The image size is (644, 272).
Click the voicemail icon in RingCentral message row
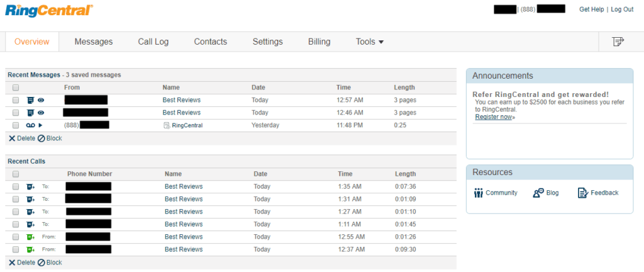pyautogui.click(x=30, y=125)
